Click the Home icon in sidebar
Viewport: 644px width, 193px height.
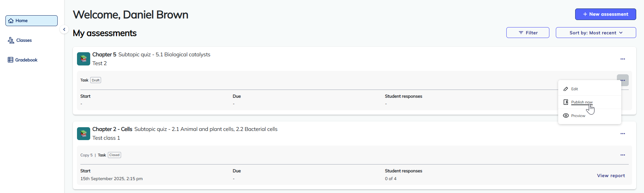[x=11, y=21]
